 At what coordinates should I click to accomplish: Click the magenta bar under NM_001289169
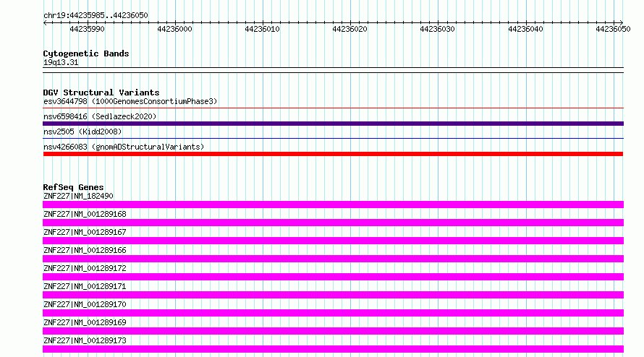coord(333,331)
